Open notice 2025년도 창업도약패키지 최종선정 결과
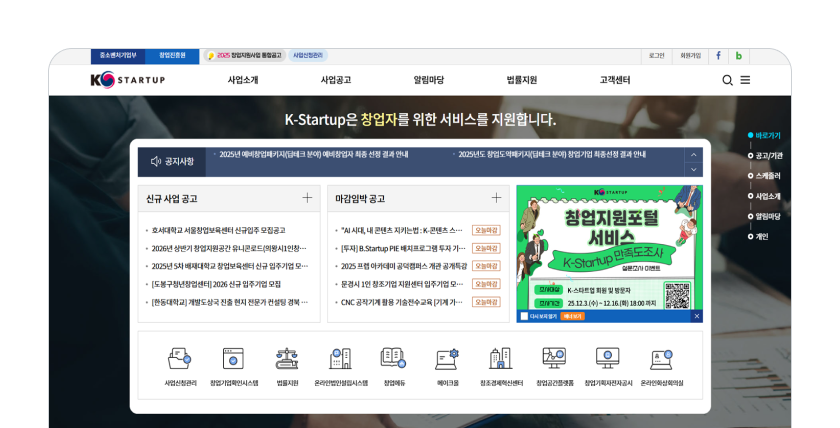 point(552,154)
